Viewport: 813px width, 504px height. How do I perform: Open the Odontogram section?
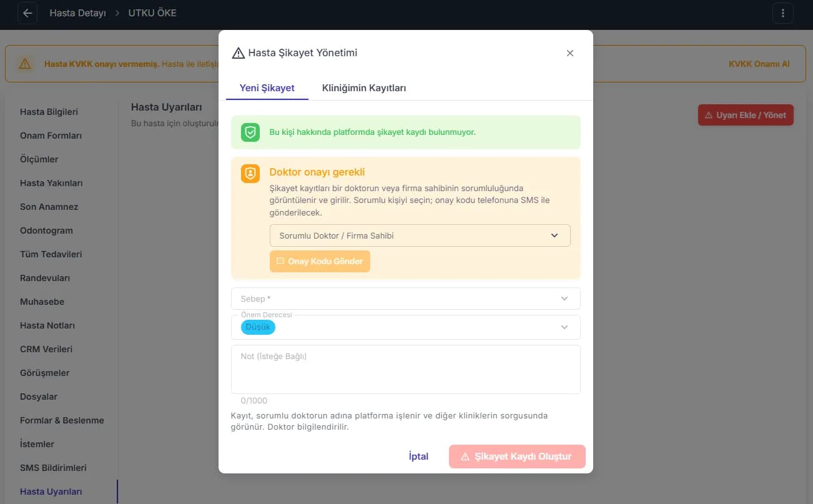tap(46, 230)
